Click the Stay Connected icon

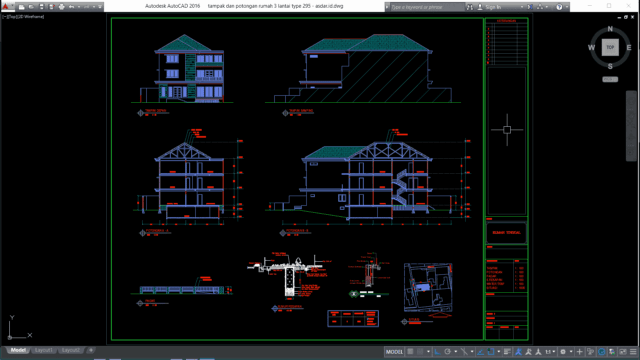540,7
